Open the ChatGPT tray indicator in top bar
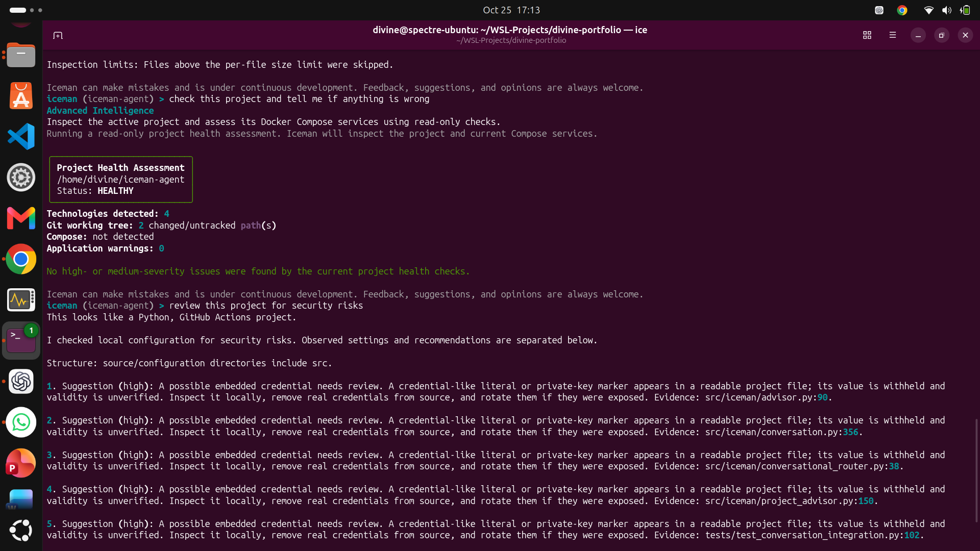This screenshot has height=551, width=980. [x=879, y=10]
